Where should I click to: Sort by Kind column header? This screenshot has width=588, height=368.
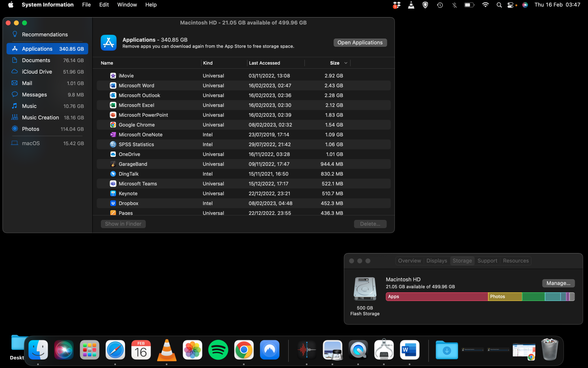pos(208,63)
